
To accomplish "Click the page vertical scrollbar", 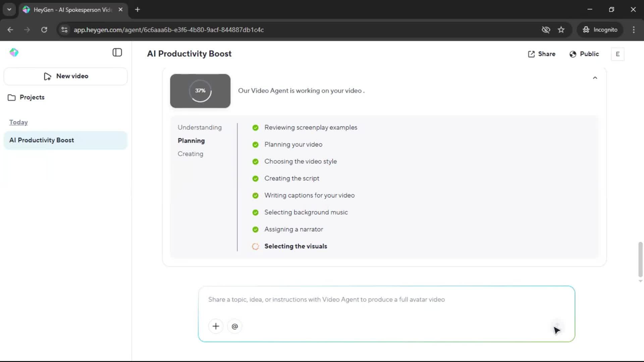I will point(640,259).
